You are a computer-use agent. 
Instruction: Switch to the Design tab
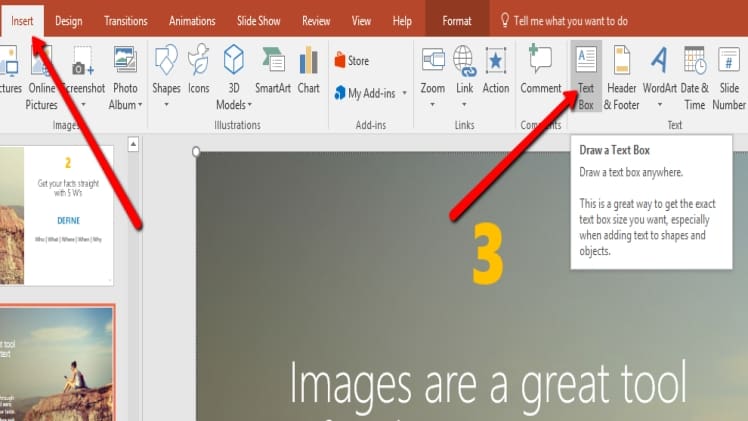[69, 20]
